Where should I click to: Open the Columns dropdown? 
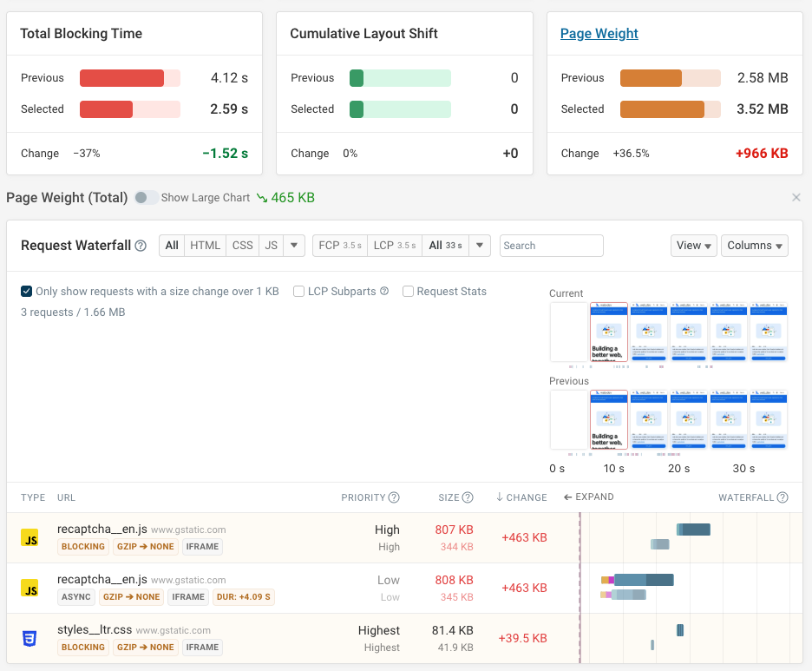(754, 246)
